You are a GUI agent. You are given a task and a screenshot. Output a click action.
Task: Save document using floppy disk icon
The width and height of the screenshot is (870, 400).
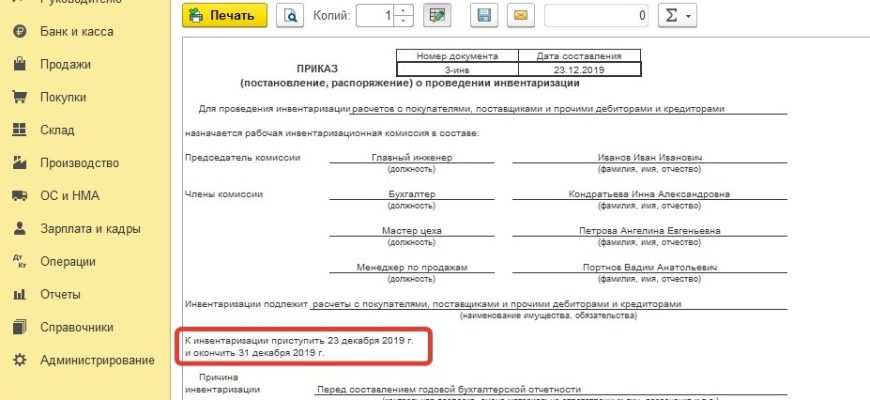pos(485,16)
